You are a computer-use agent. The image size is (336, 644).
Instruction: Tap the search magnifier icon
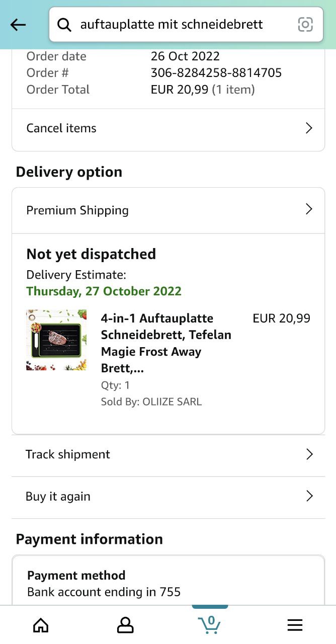tap(64, 25)
